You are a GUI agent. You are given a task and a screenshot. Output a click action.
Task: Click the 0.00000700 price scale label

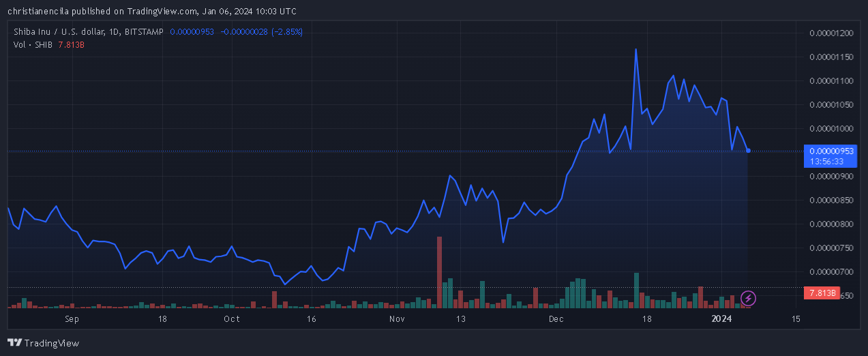[830, 272]
